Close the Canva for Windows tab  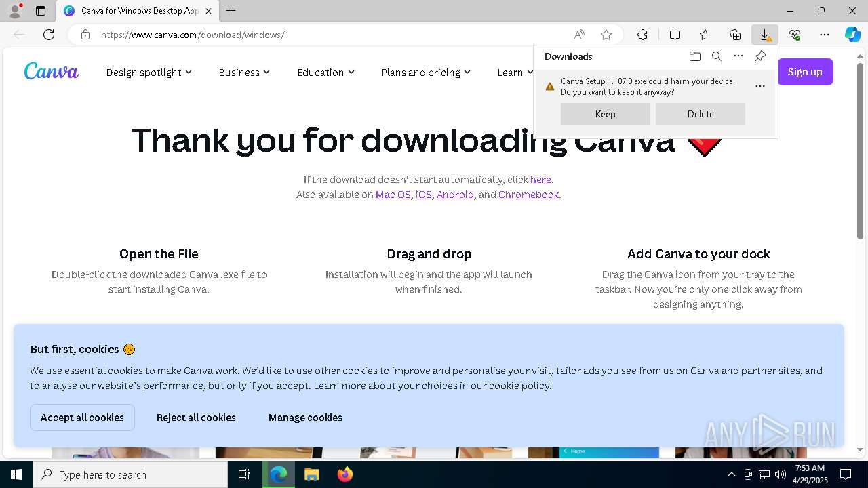(x=209, y=11)
